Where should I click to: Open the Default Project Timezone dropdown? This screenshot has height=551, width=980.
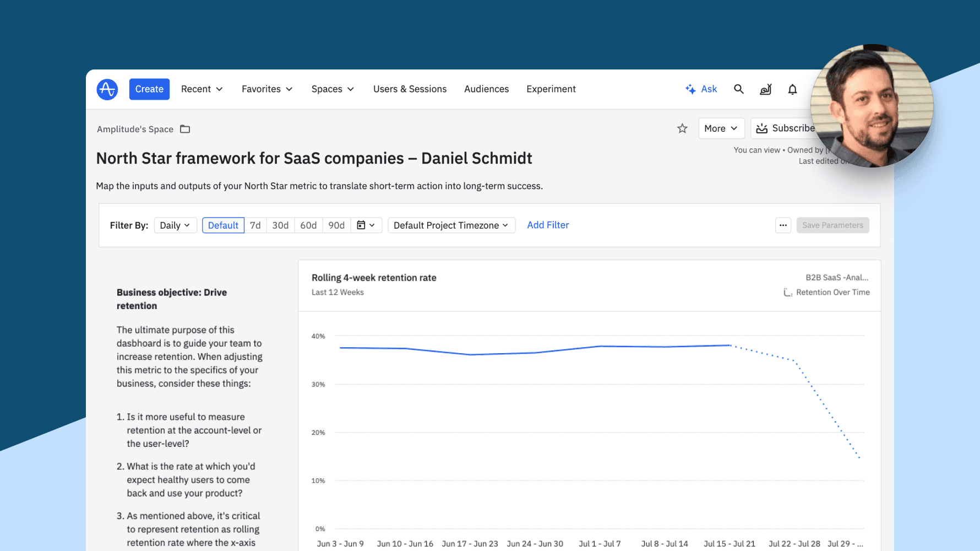[x=451, y=225]
